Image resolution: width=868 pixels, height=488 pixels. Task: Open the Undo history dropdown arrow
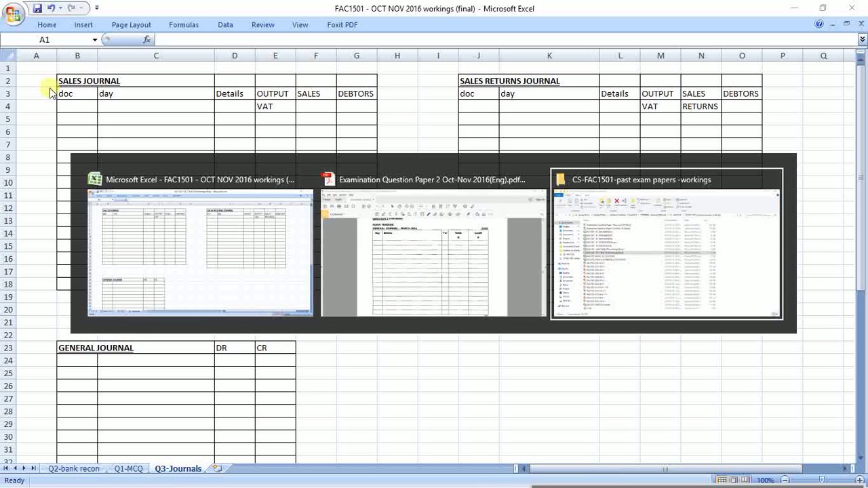point(60,8)
